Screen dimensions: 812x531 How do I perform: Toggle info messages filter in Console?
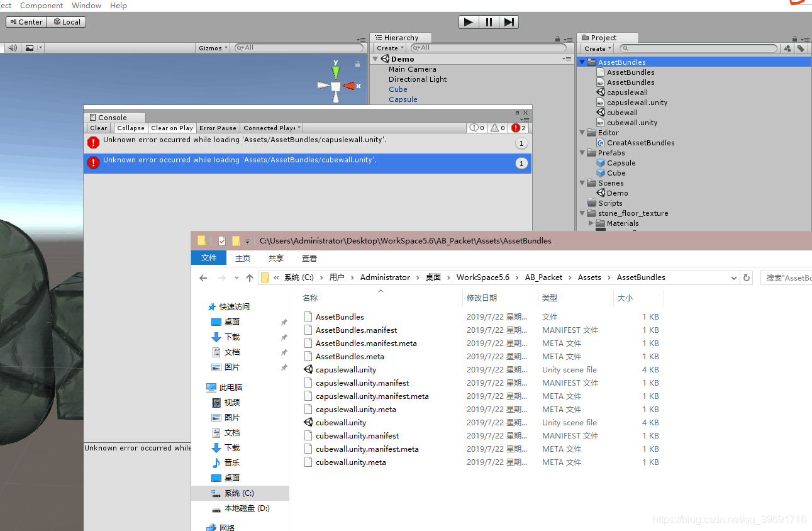coord(476,128)
